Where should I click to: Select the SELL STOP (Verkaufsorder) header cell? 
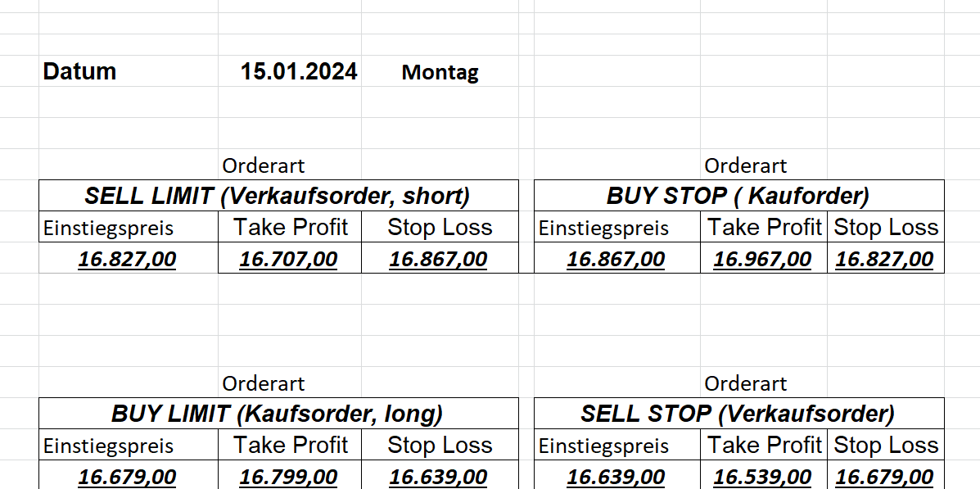(738, 414)
